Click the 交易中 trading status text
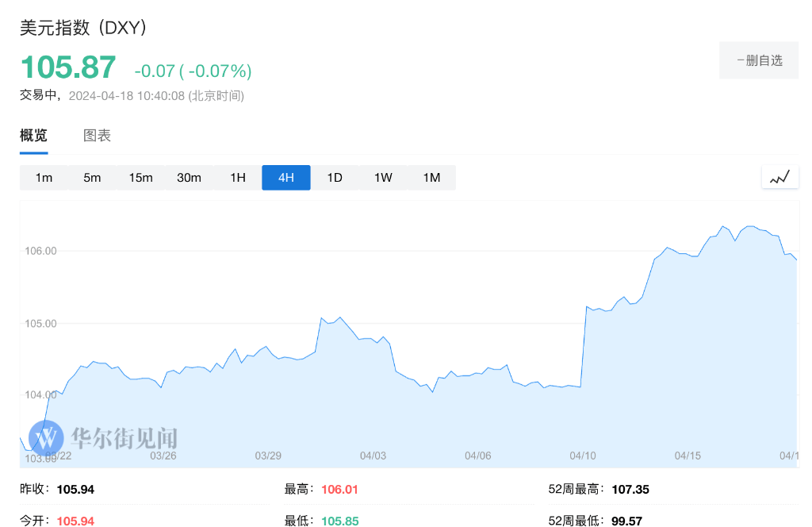 tap(38, 95)
